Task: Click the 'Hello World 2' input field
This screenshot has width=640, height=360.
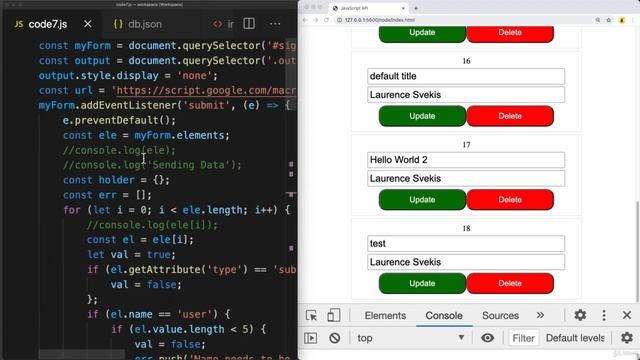Action: pos(466,160)
